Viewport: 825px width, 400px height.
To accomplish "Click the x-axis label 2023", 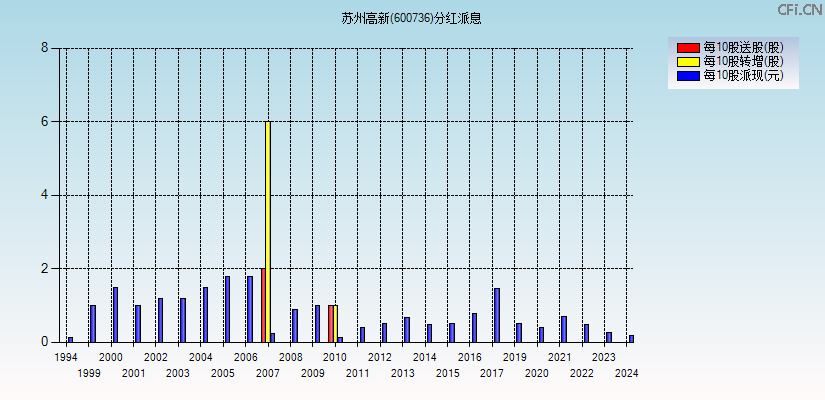I will click(603, 357).
